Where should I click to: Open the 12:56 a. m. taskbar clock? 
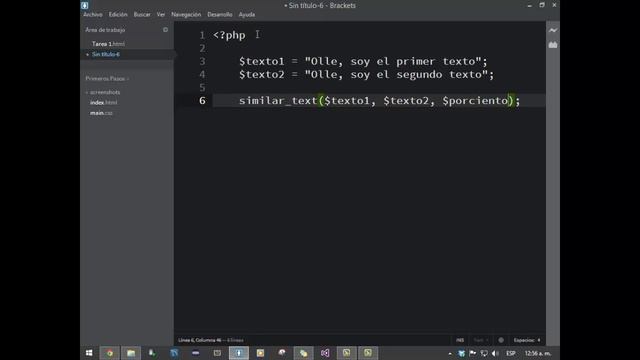point(538,353)
